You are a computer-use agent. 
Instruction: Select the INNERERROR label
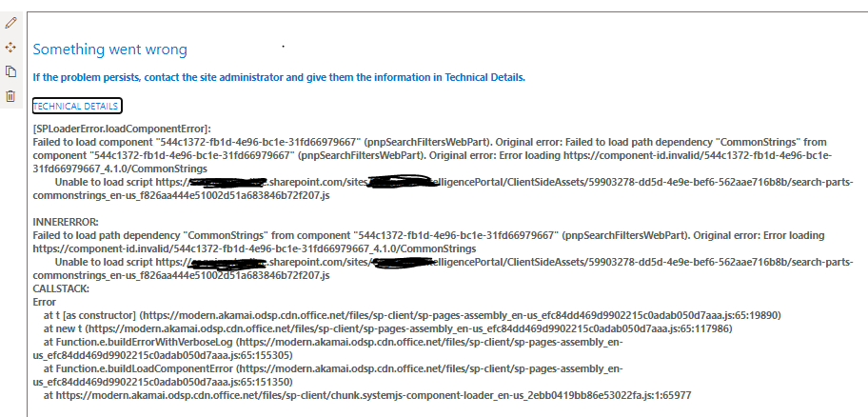(66, 222)
